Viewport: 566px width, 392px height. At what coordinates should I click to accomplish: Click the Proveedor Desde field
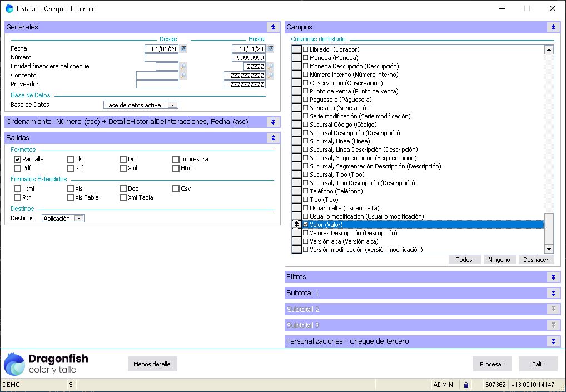click(157, 85)
